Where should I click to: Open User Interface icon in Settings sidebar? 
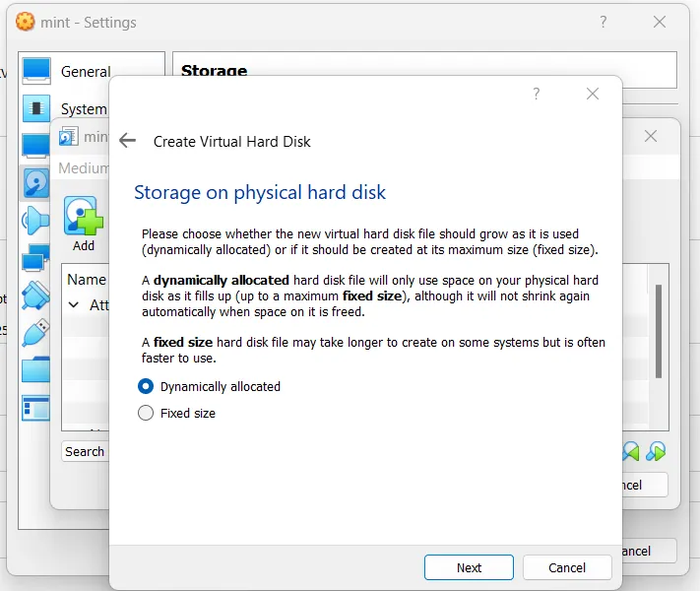click(35, 408)
